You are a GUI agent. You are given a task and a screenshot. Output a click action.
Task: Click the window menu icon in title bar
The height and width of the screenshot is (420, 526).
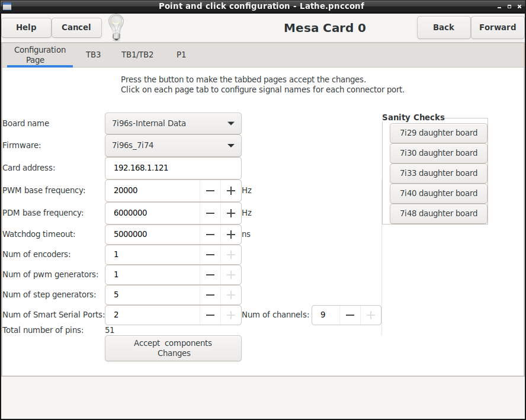tap(7, 6)
